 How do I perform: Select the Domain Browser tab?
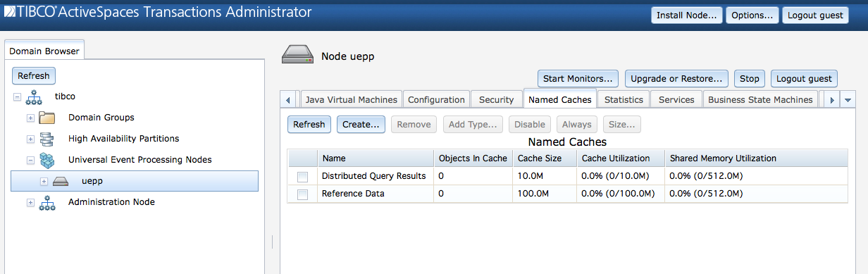pyautogui.click(x=44, y=51)
